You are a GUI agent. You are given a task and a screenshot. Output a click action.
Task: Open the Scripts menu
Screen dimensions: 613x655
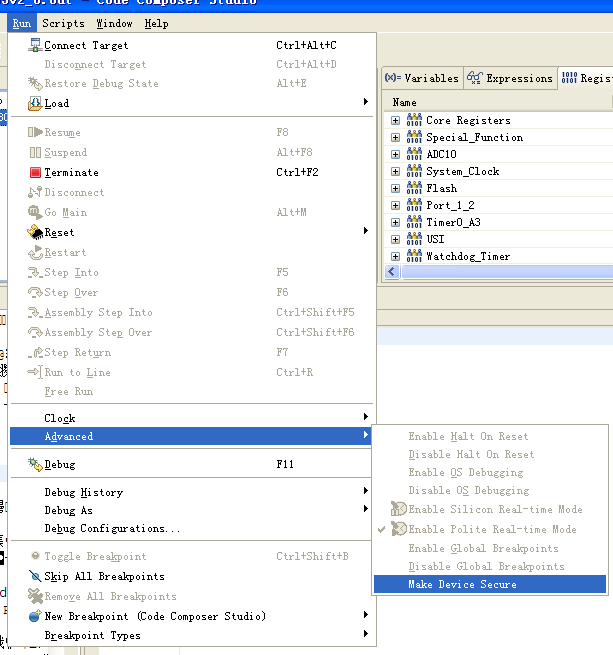(x=63, y=23)
